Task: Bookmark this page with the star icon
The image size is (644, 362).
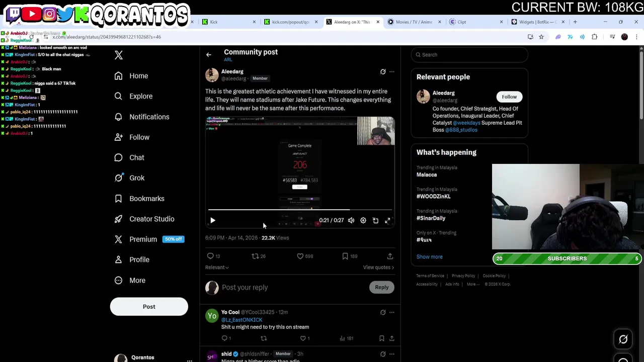Action: pyautogui.click(x=541, y=37)
